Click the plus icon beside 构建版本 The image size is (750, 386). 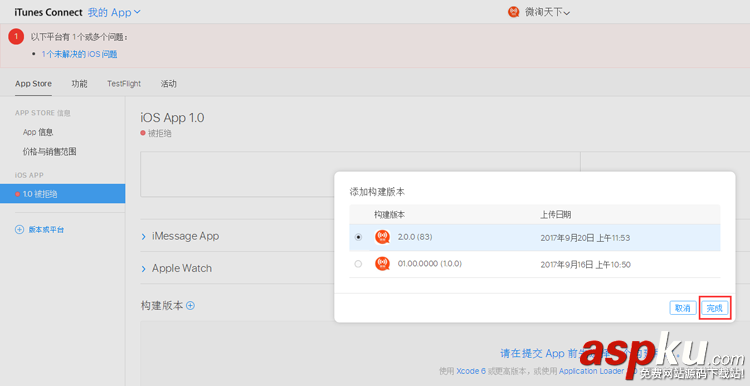(x=190, y=306)
